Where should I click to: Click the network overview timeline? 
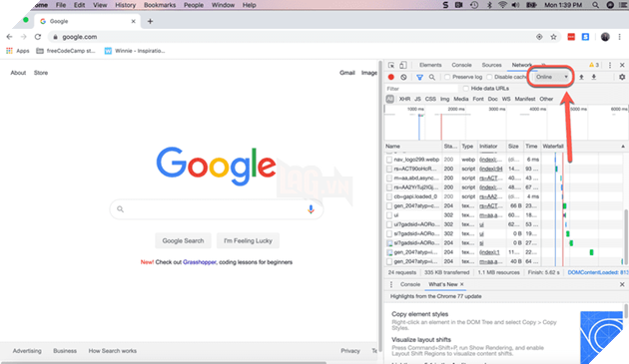coord(506,123)
